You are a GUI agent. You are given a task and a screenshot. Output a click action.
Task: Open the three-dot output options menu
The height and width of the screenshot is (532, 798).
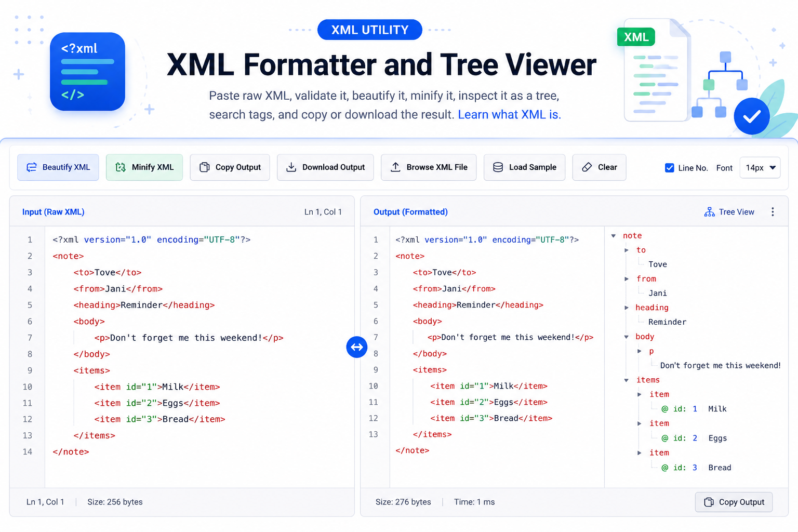coord(773,212)
